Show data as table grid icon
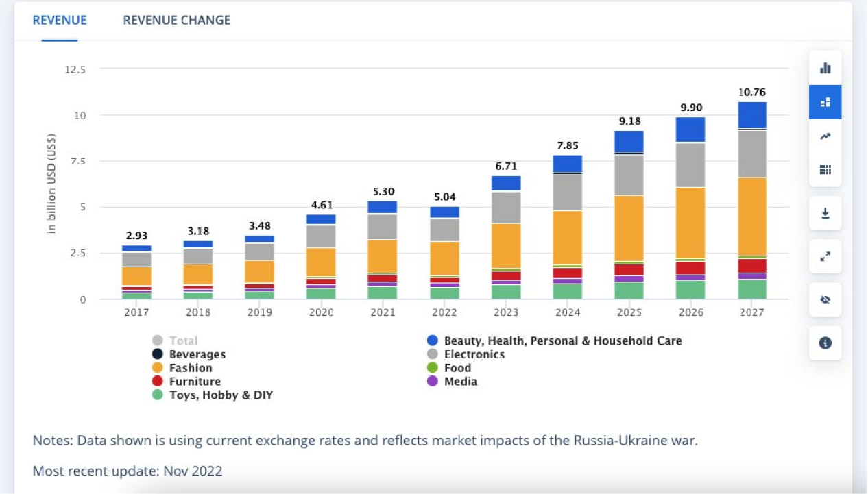The width and height of the screenshot is (868, 494). pos(825,170)
